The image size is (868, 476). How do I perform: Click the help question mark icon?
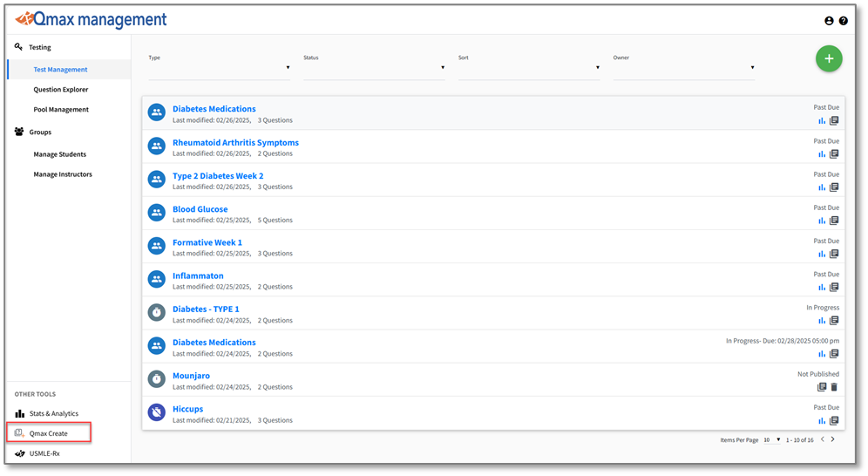click(843, 21)
